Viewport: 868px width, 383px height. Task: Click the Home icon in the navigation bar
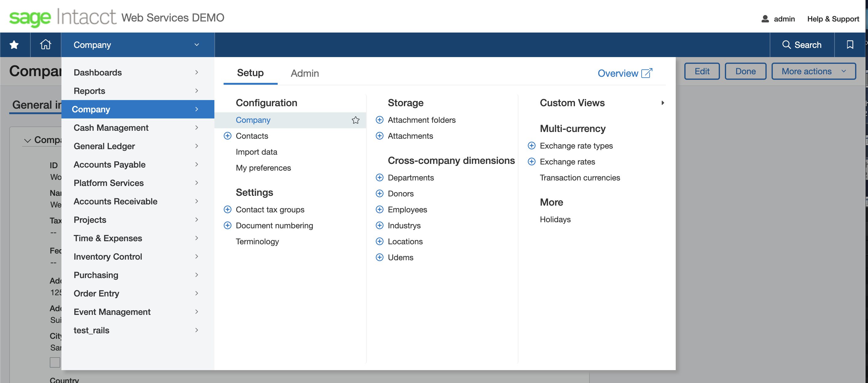pyautogui.click(x=45, y=44)
